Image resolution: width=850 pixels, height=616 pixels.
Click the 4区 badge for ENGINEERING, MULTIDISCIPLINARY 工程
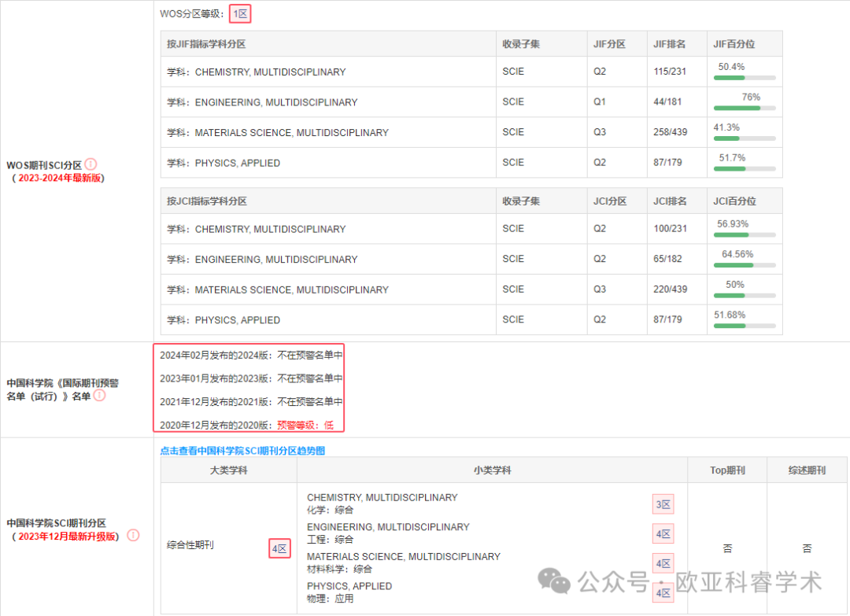[x=663, y=534]
